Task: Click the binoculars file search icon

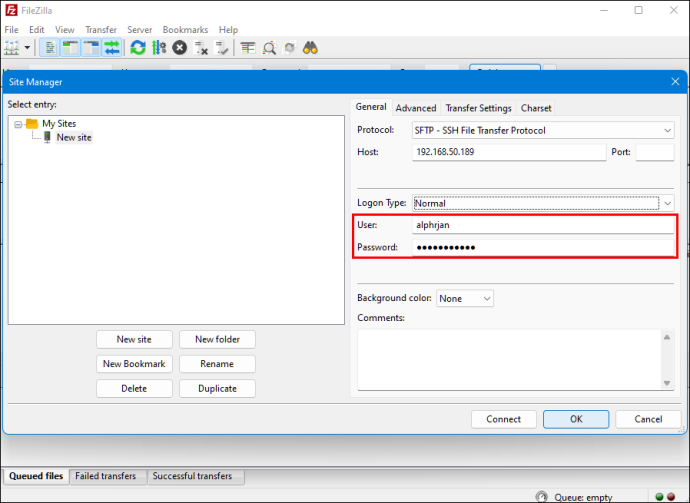Action: click(310, 48)
